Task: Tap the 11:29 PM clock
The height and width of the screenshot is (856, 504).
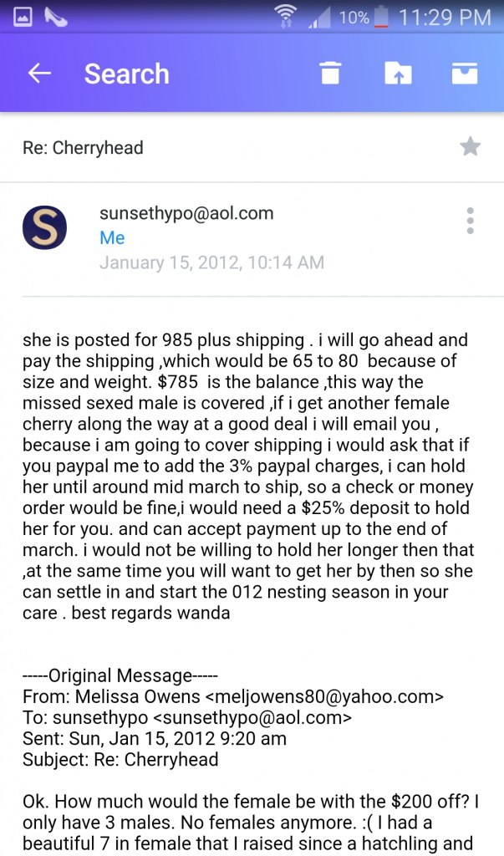Action: point(445,18)
